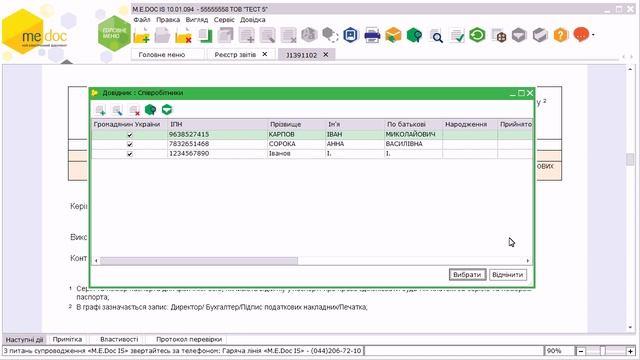Viewport: 640px width, 360px height.
Task: Select the ІПН cell 7832651468
Action: coord(217,144)
